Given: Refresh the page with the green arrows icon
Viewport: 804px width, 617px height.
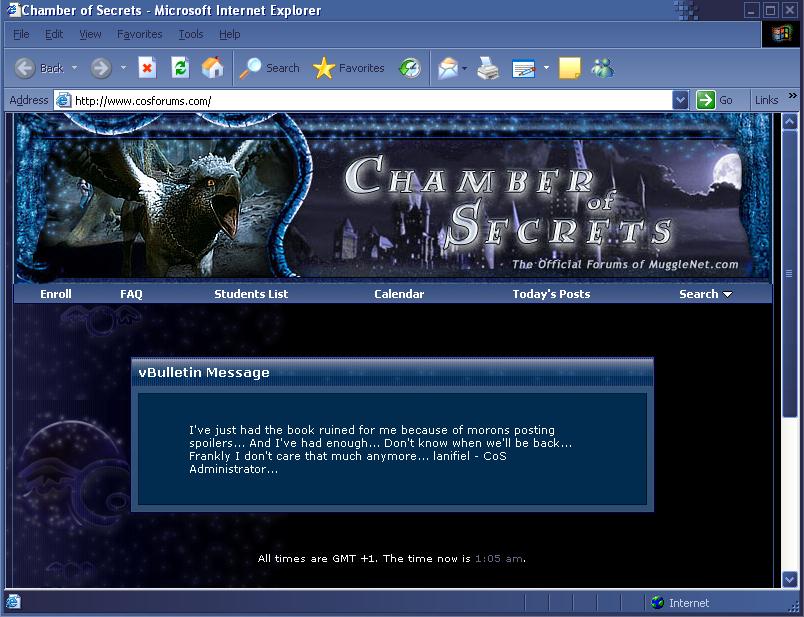Looking at the screenshot, I should [180, 68].
